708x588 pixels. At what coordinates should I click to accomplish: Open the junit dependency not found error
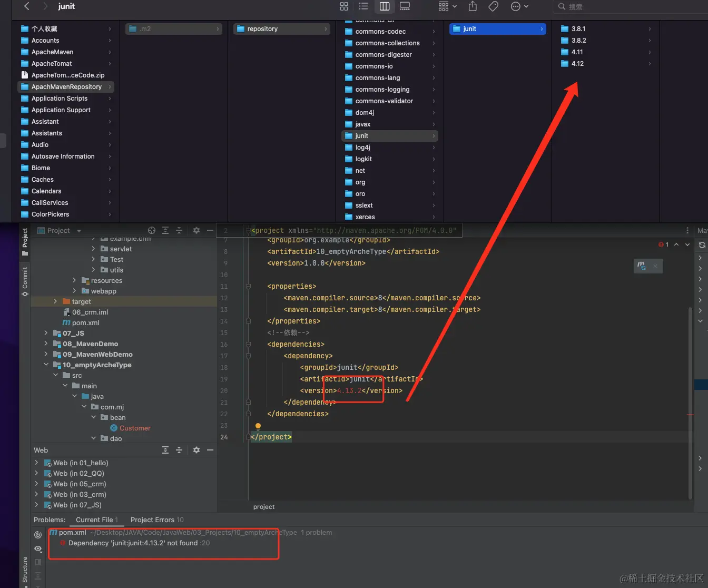coord(134,543)
